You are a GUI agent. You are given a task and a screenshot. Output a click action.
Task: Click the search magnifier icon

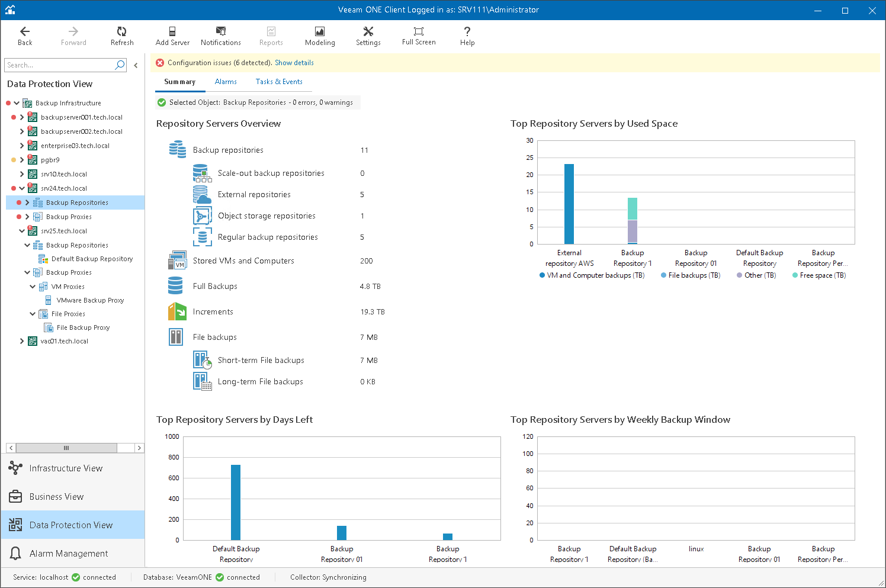tap(120, 65)
